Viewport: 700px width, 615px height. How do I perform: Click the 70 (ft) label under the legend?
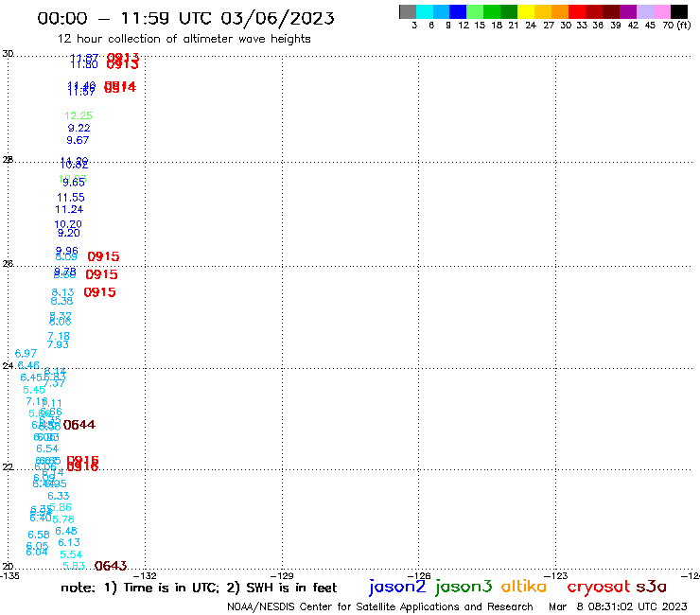[x=676, y=25]
